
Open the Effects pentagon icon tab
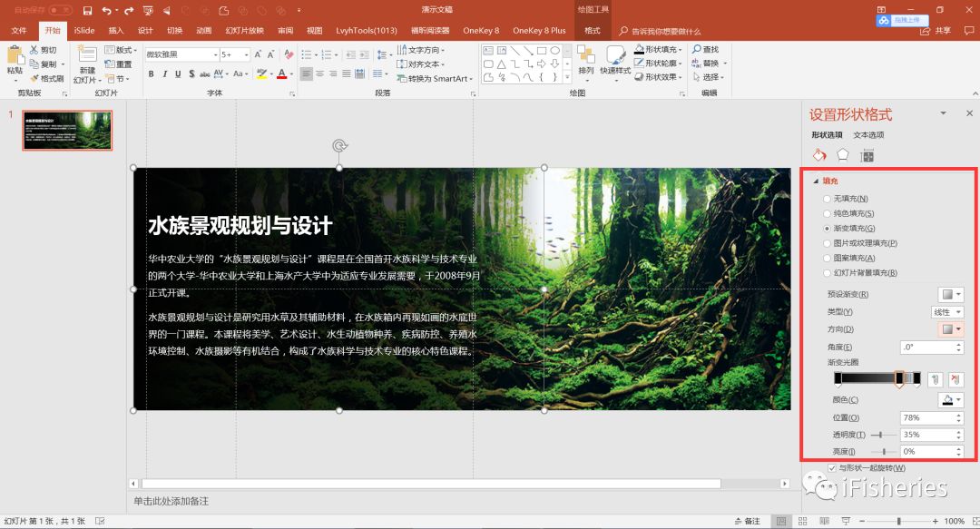coord(843,155)
